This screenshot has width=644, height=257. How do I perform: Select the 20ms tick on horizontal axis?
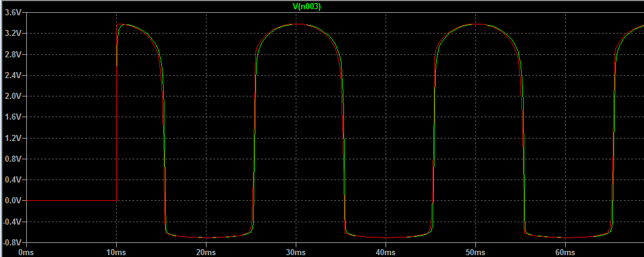(206, 251)
